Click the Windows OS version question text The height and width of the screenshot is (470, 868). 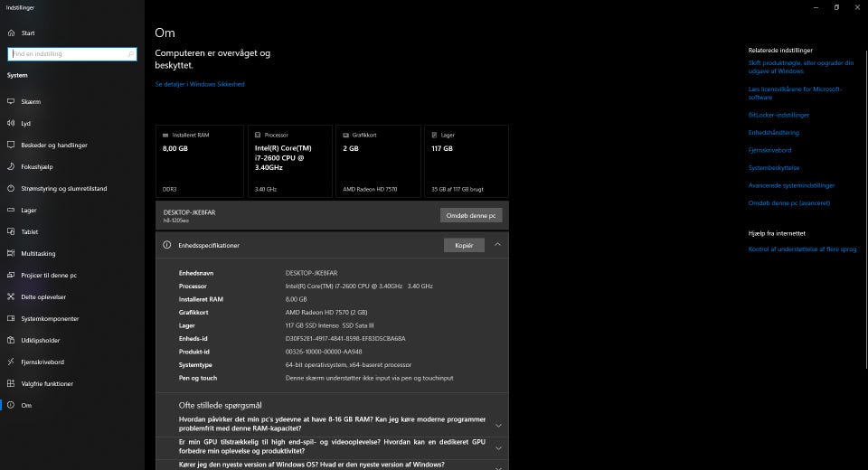[312, 465]
